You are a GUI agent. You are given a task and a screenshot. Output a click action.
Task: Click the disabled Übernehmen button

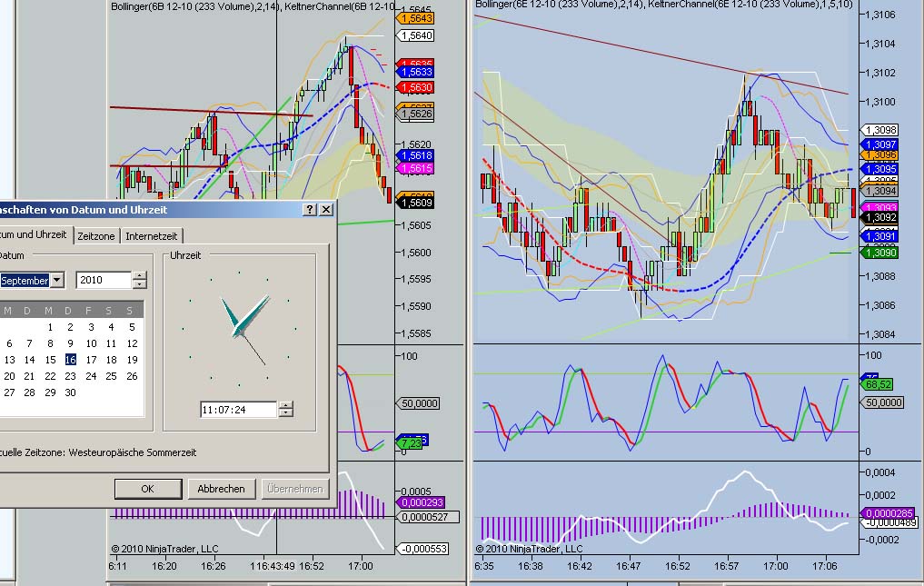click(294, 489)
